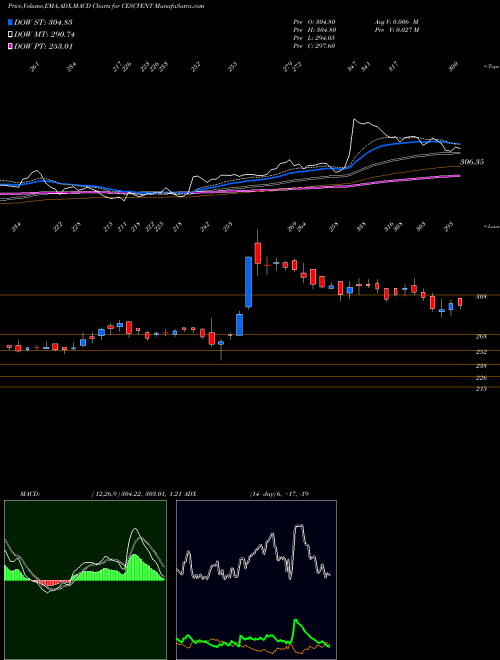500x660 pixels.
Task: Click the highest red candlestick after the breakout
Action: click(258, 253)
